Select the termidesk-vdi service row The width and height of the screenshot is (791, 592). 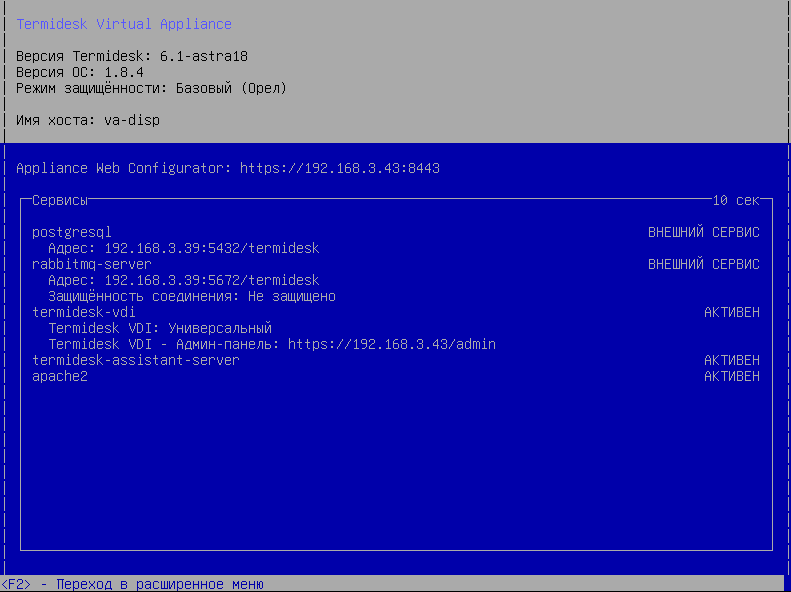[396, 312]
